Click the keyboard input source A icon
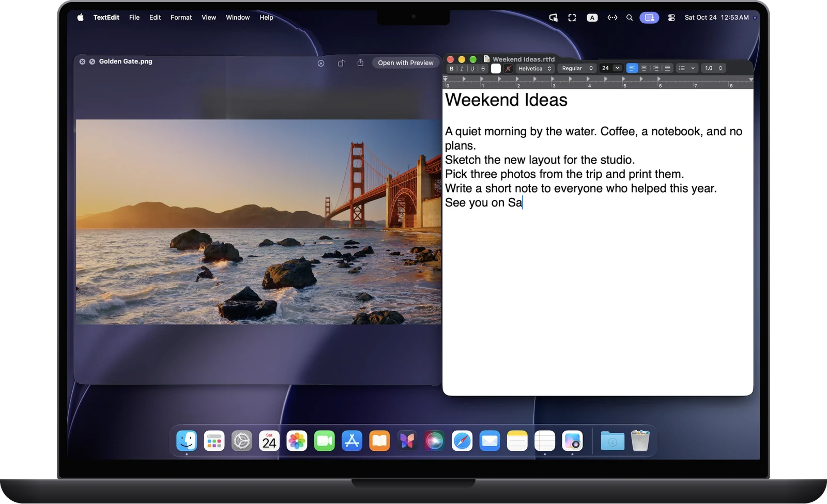This screenshot has width=827, height=504. (592, 18)
